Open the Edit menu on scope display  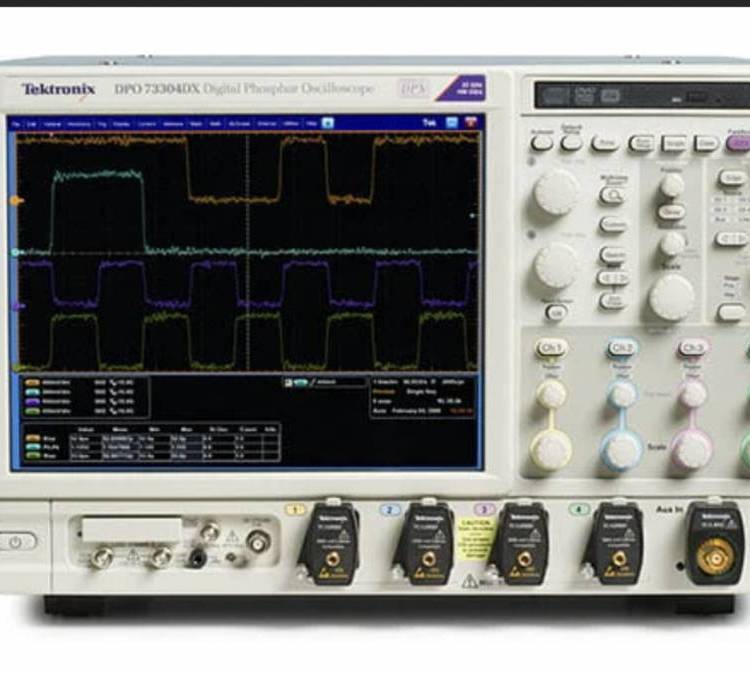pos(32,124)
